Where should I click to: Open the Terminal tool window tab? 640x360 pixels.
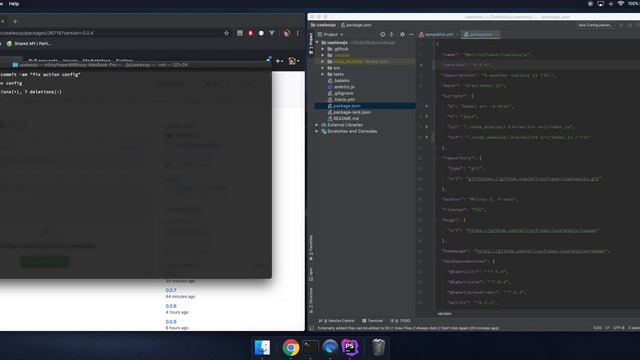point(373,321)
